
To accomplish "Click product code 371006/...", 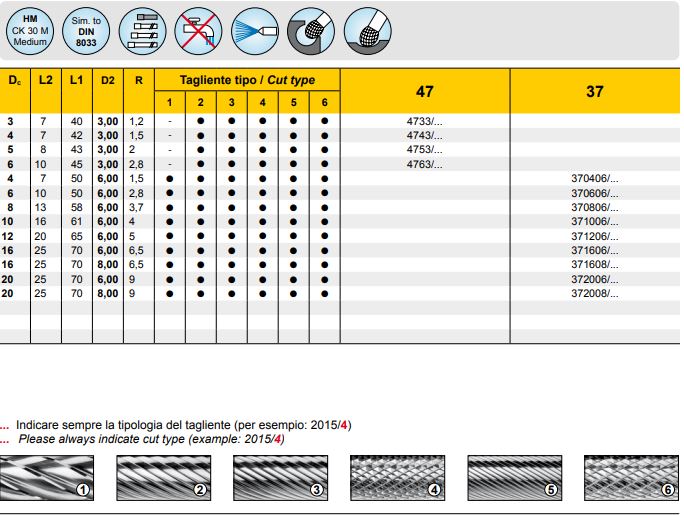I will (x=594, y=221).
